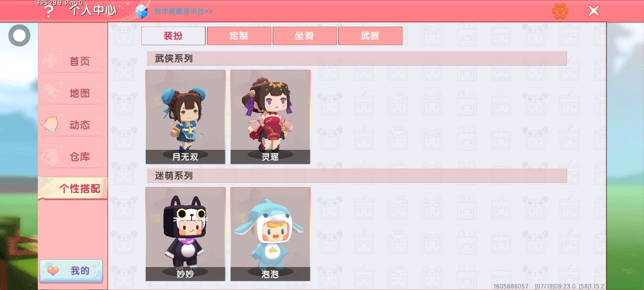Close the 个人中心 panel
The height and width of the screenshot is (290, 644).
click(x=594, y=11)
